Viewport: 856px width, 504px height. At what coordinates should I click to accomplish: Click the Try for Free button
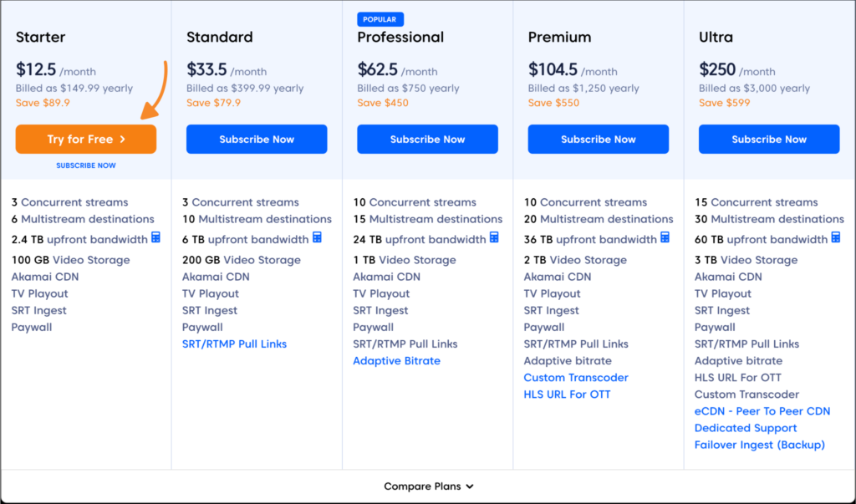point(85,140)
